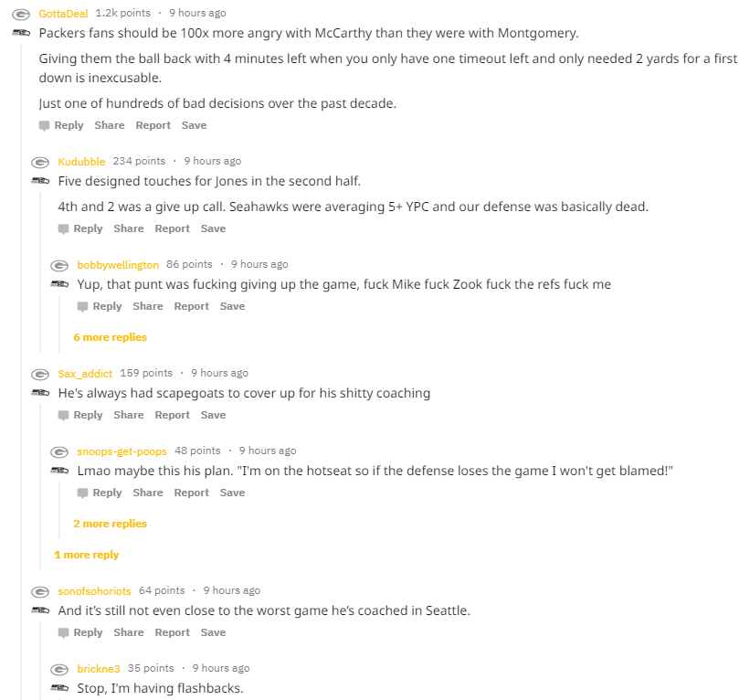The height and width of the screenshot is (700, 750).
Task: Open brickne3's profile
Action: pyautogui.click(x=98, y=669)
